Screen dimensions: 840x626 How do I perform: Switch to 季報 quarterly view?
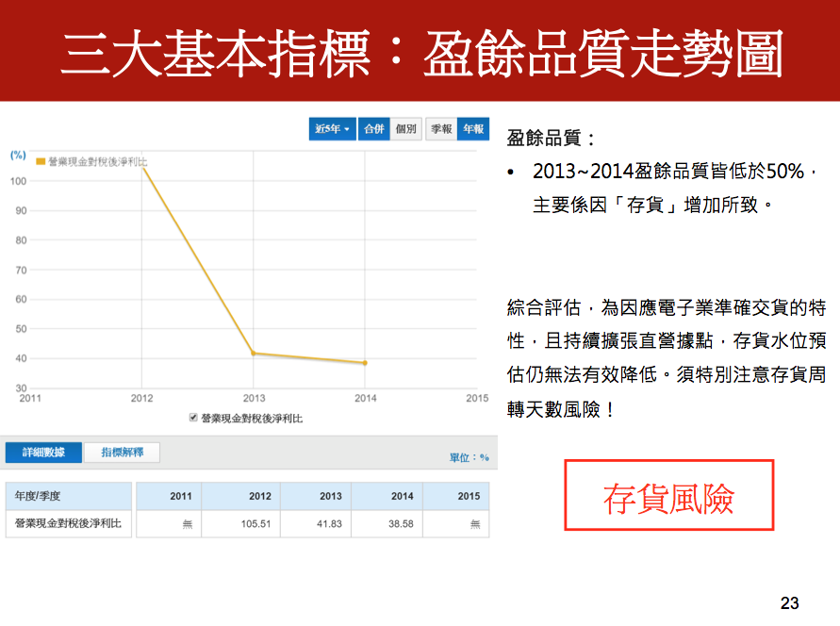tap(441, 129)
